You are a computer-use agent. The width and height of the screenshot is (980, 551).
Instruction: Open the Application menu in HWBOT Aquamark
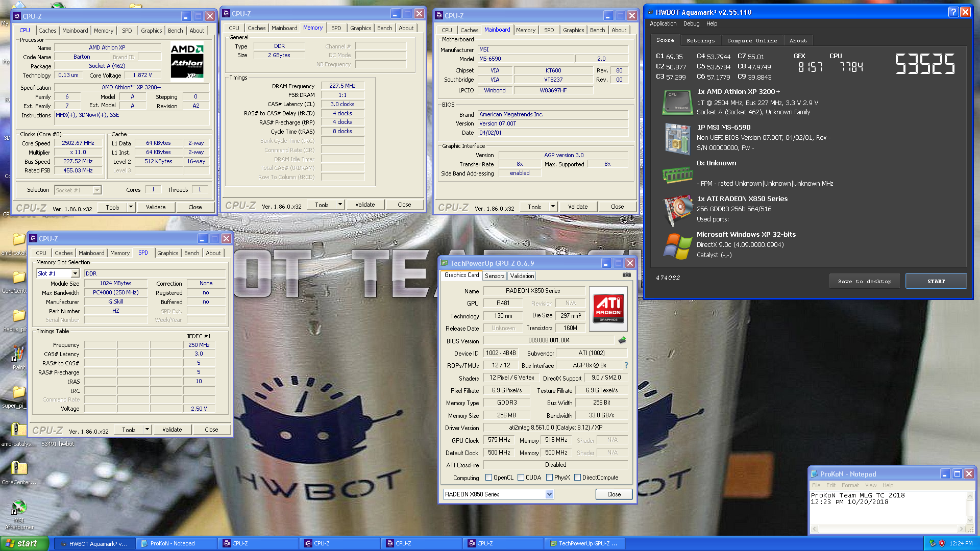(x=663, y=23)
